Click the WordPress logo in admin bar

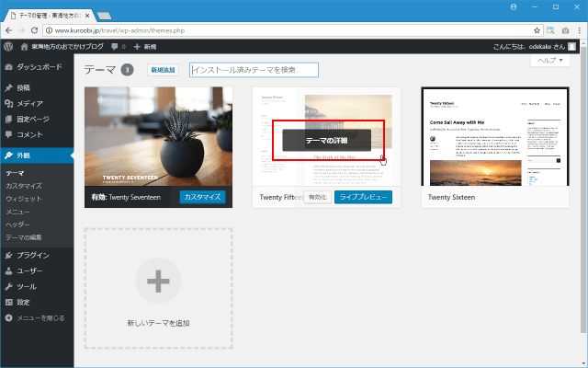(8, 47)
